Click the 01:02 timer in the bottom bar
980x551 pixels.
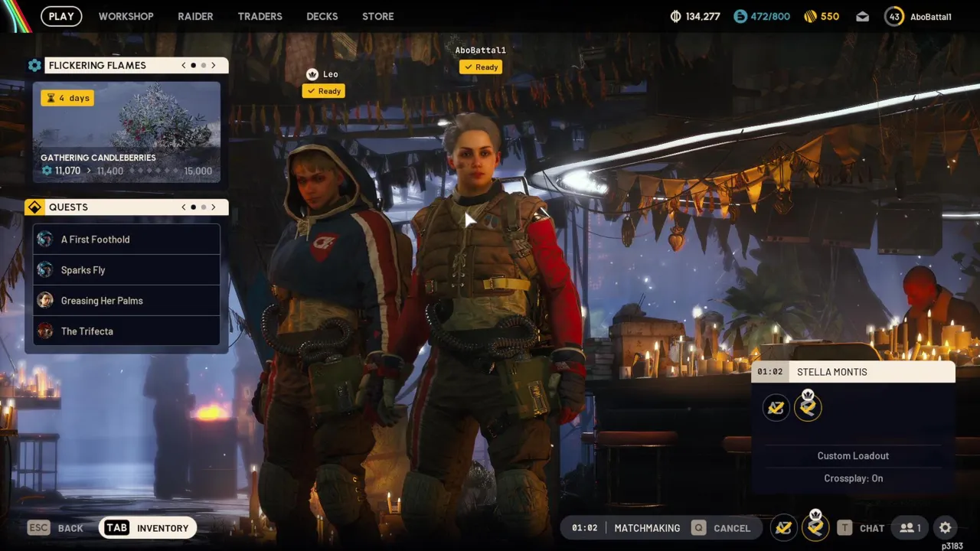tap(584, 528)
